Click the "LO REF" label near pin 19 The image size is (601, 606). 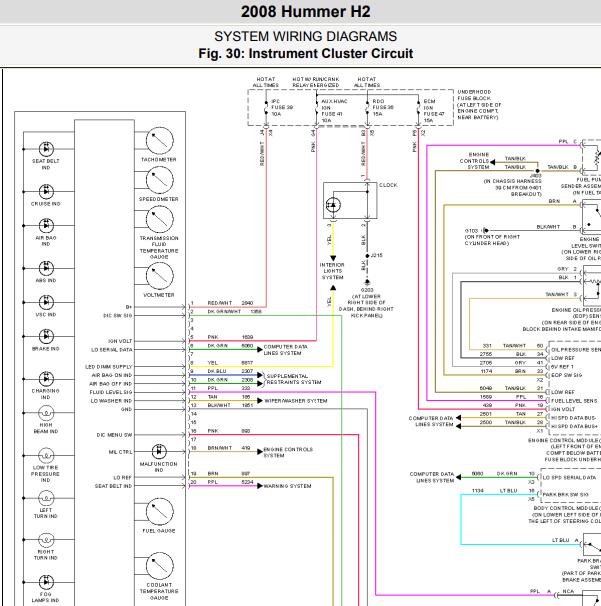pyautogui.click(x=123, y=478)
